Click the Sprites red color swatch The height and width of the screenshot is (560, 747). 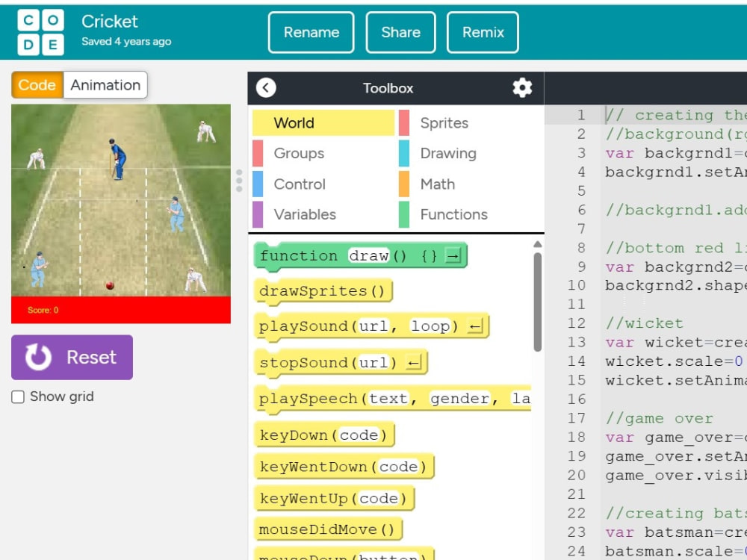point(404,123)
